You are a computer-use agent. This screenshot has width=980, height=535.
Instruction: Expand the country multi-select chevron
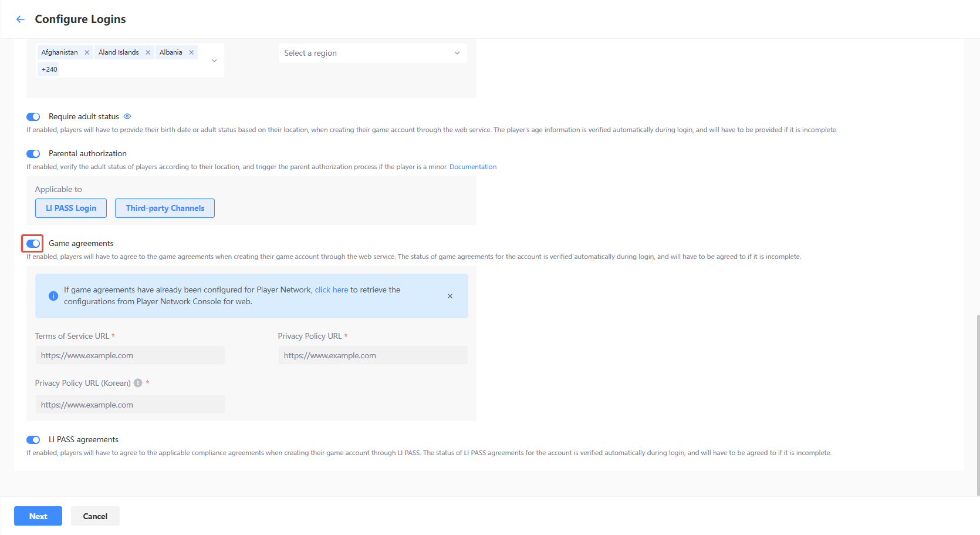point(214,60)
